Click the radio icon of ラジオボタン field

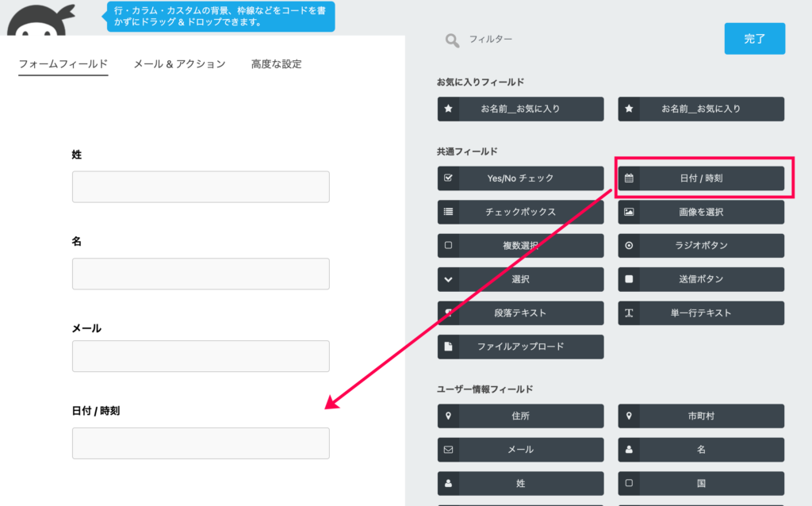(x=629, y=246)
